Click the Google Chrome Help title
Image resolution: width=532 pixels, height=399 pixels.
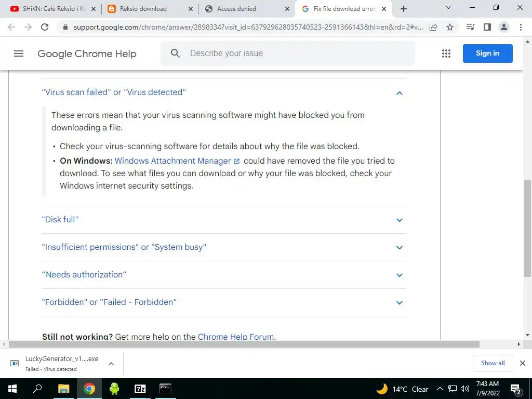tap(87, 54)
